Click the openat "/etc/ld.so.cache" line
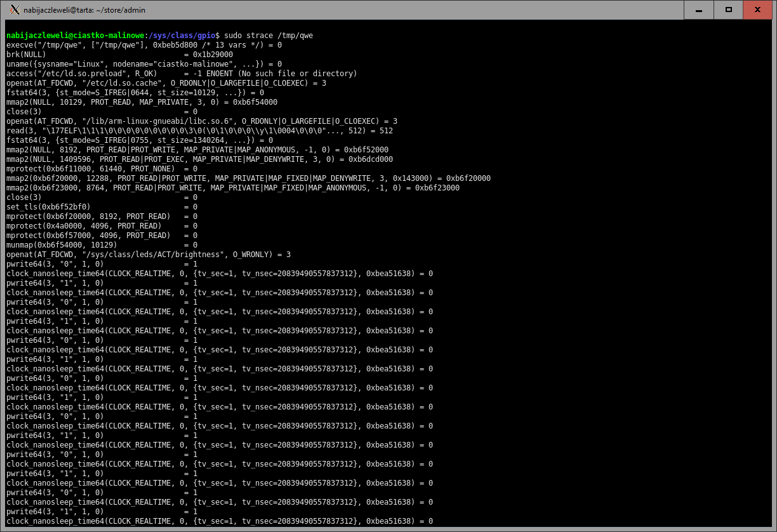This screenshot has height=532, width=777. (x=166, y=83)
